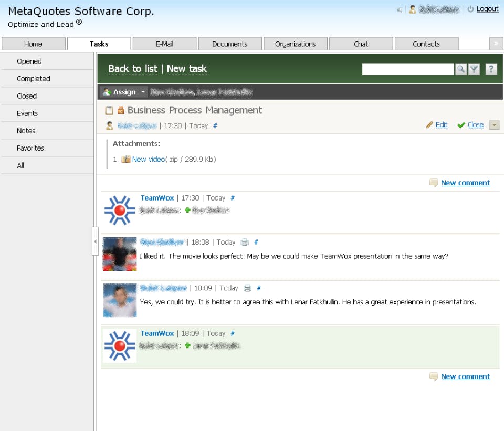Click the power icon beside Logout

click(470, 9)
